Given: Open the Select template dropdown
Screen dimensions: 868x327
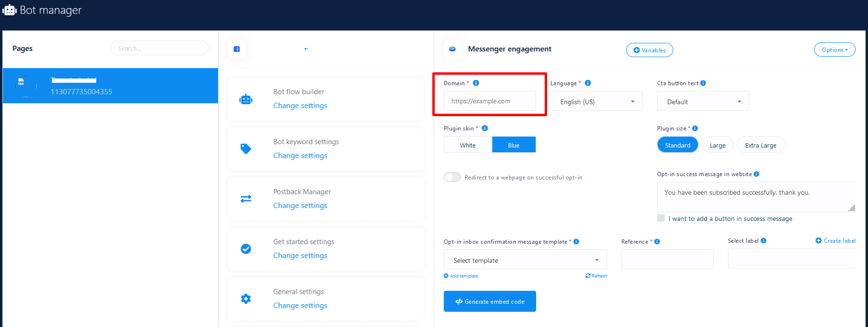Looking at the screenshot, I should pos(525,260).
